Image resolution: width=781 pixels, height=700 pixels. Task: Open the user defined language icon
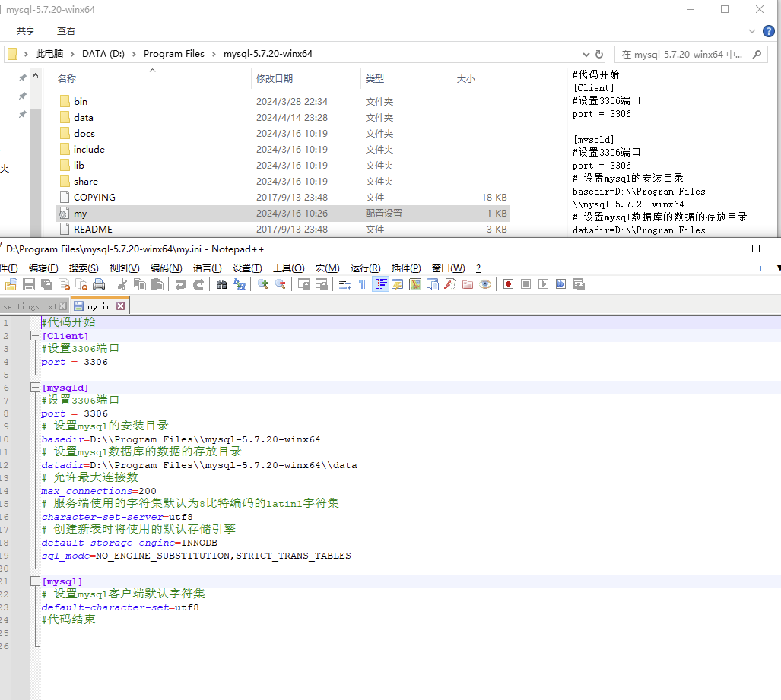398,284
